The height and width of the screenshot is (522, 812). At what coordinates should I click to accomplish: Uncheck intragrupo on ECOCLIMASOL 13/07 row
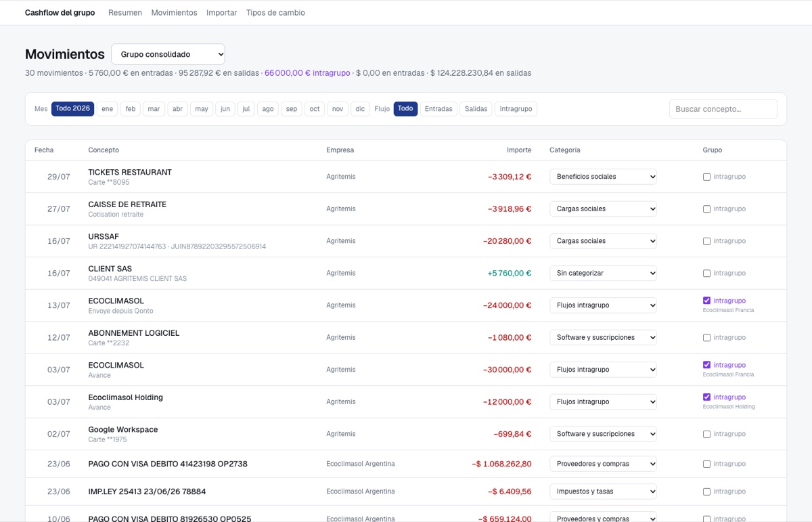pos(706,301)
